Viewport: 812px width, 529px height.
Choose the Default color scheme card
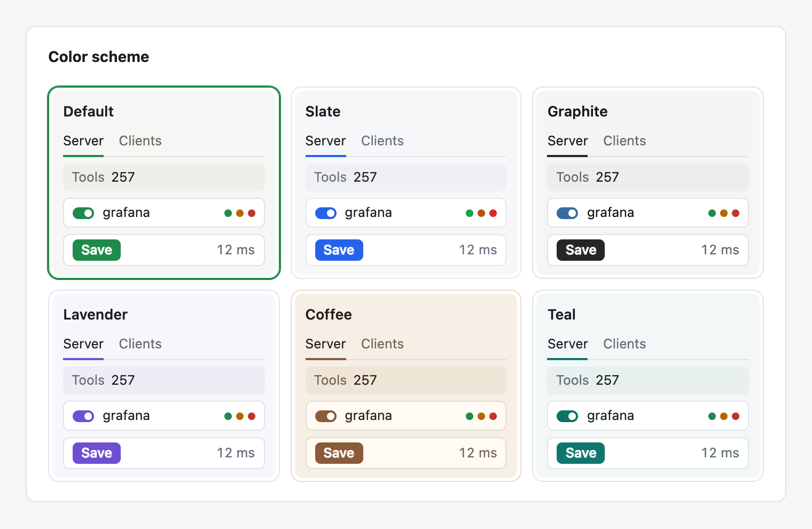point(164,183)
